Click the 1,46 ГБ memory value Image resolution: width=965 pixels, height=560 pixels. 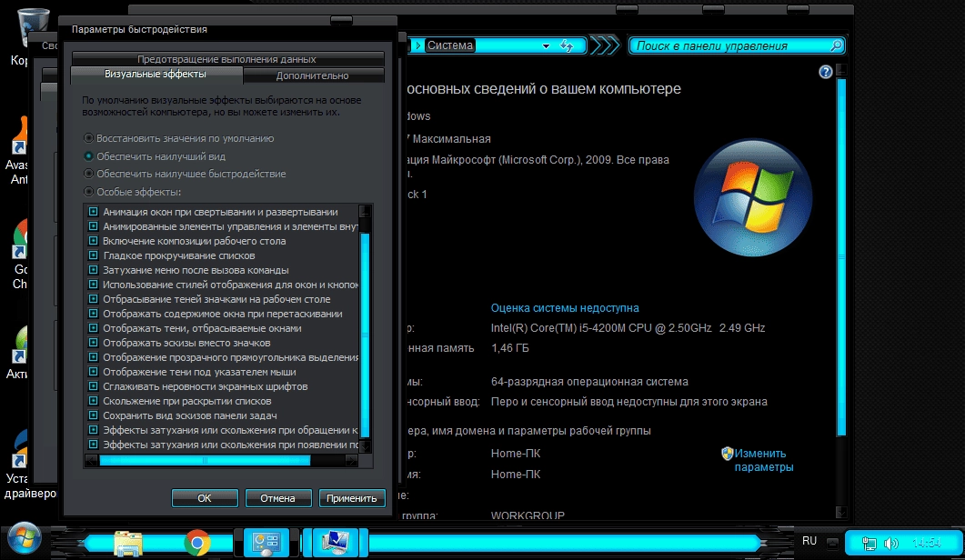[509, 348]
